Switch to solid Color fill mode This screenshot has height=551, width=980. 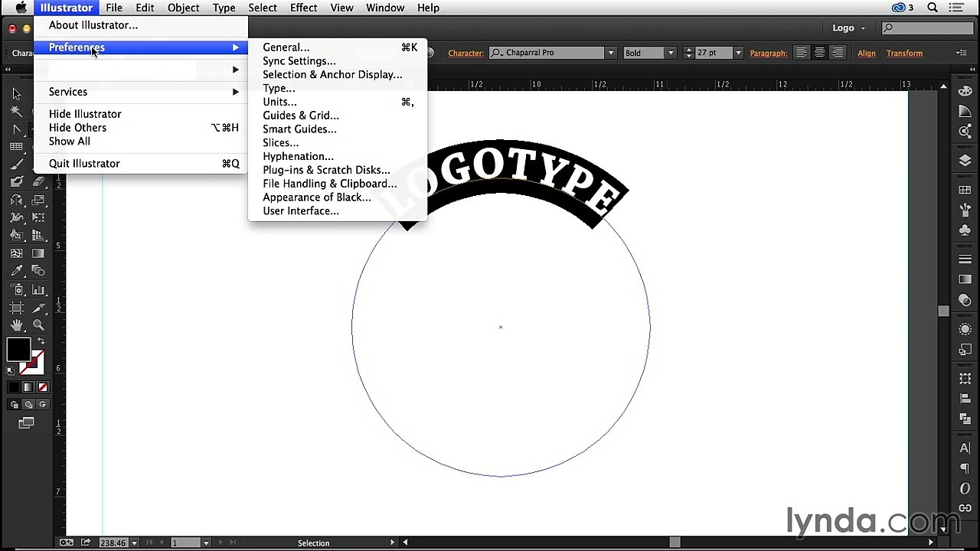click(x=14, y=387)
